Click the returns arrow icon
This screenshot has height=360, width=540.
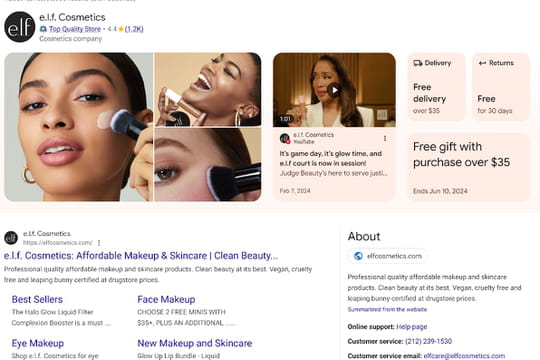pos(482,63)
